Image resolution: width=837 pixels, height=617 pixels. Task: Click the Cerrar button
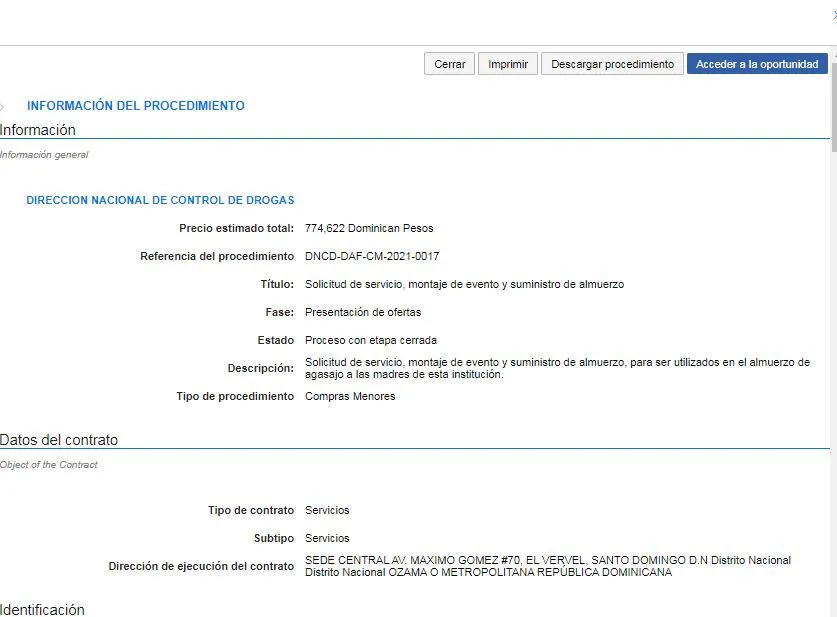pyautogui.click(x=449, y=64)
